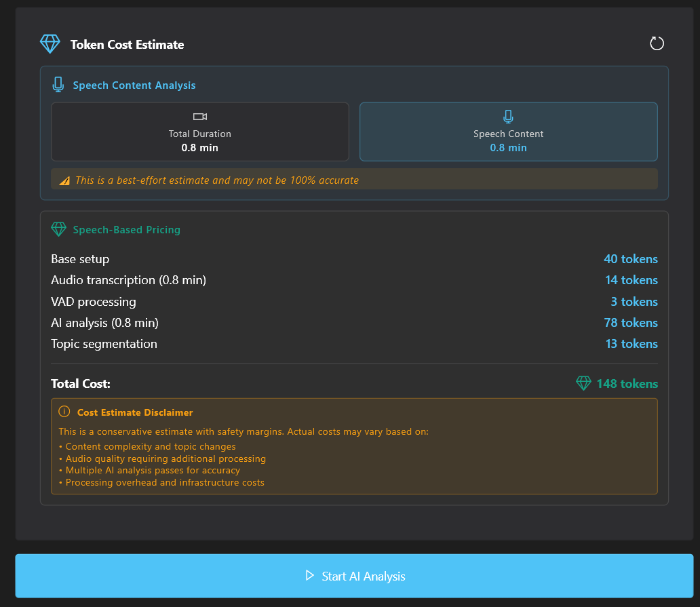Click the microphone icon beside Speech Content Analysis
The image size is (700, 607).
58,85
